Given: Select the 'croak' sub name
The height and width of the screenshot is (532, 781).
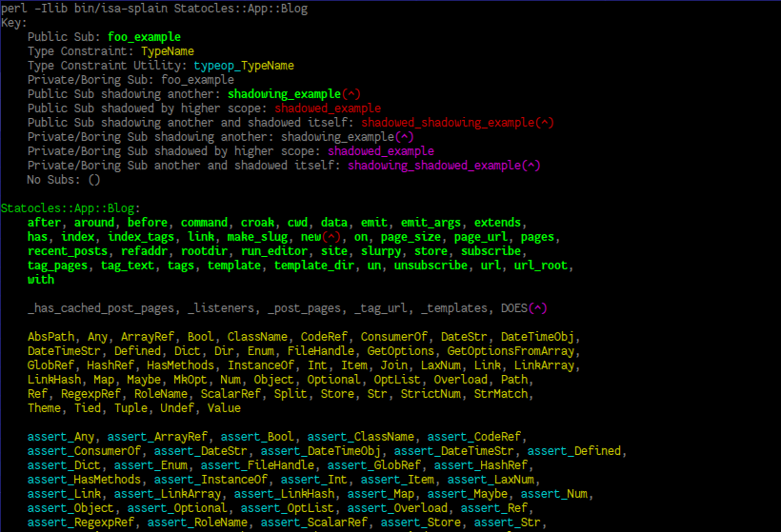Looking at the screenshot, I should [257, 223].
